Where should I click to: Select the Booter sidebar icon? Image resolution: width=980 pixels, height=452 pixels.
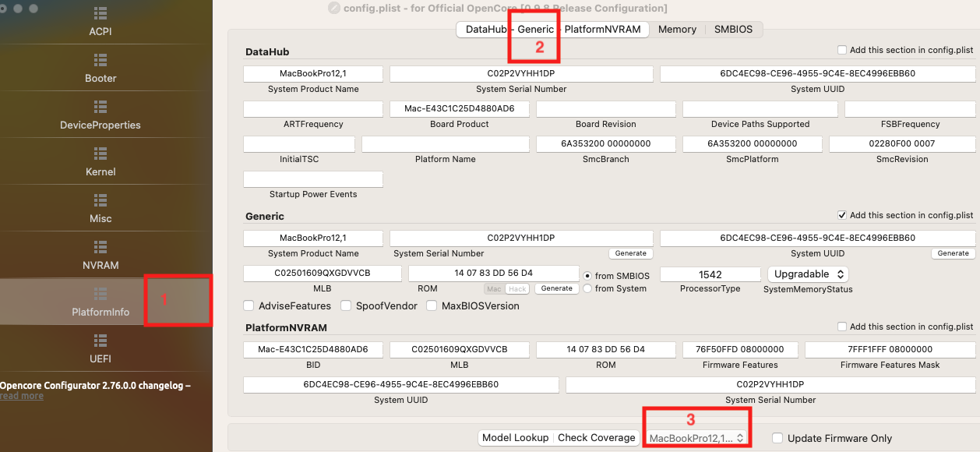pos(100,60)
